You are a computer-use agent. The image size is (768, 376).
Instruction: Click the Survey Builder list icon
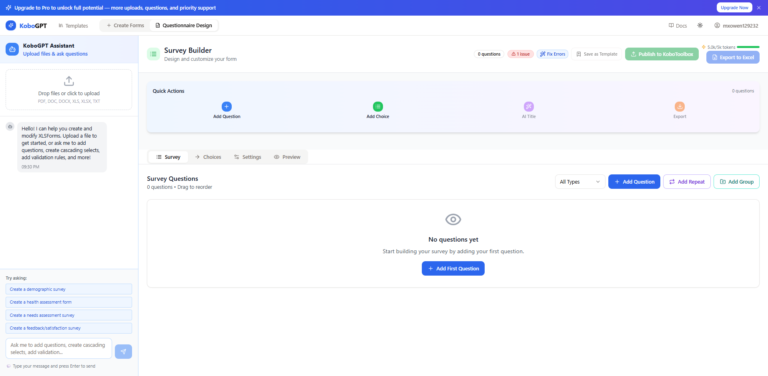click(153, 54)
